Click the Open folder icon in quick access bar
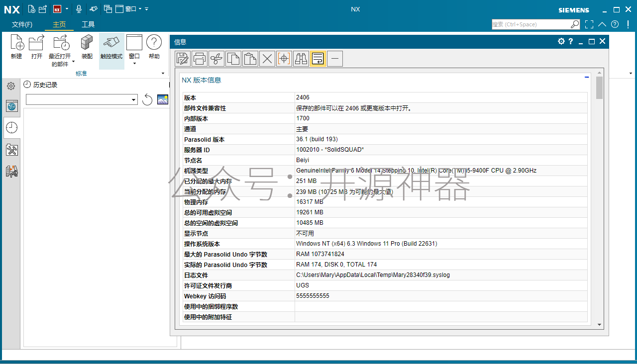 pos(42,9)
